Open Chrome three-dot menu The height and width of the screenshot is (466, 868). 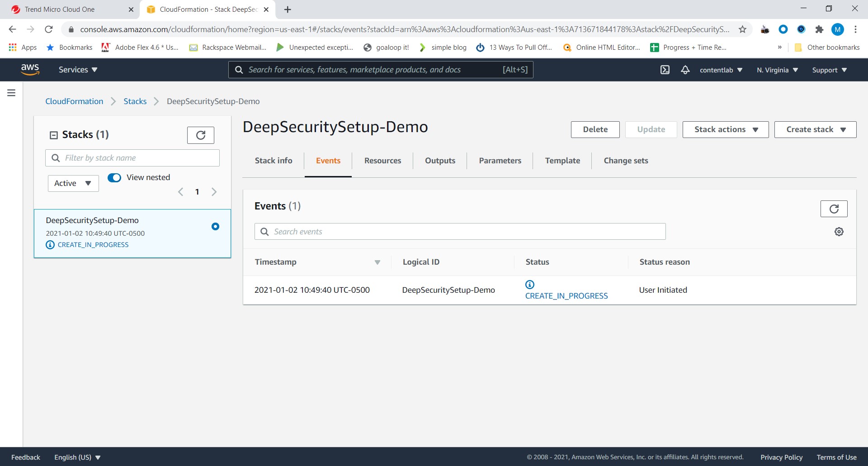(x=855, y=29)
